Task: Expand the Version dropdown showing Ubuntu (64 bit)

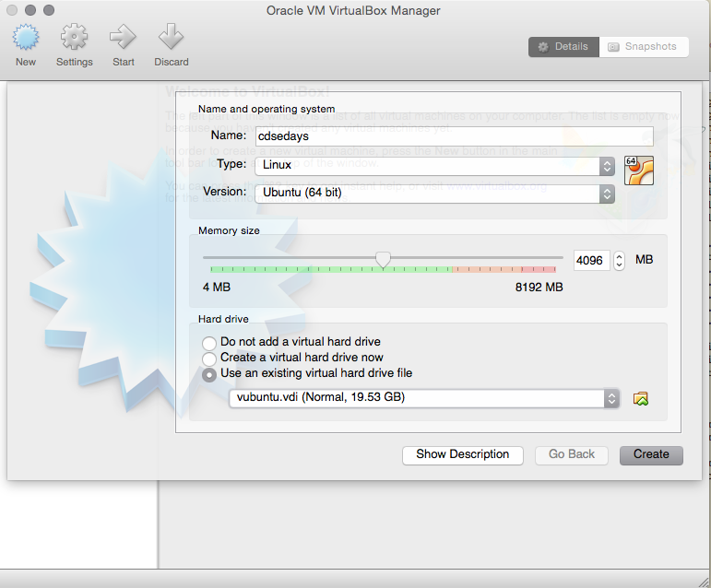Action: pyautogui.click(x=435, y=194)
